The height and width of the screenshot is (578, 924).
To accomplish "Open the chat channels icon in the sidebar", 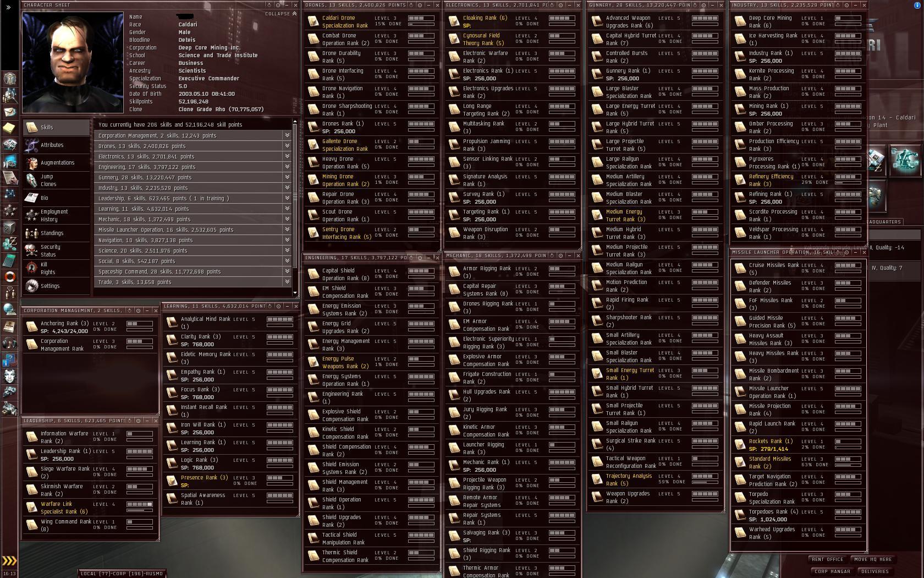I will coord(9,293).
